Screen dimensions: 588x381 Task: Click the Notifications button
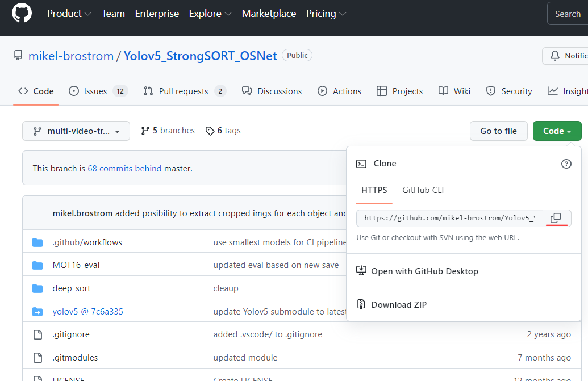(x=565, y=56)
